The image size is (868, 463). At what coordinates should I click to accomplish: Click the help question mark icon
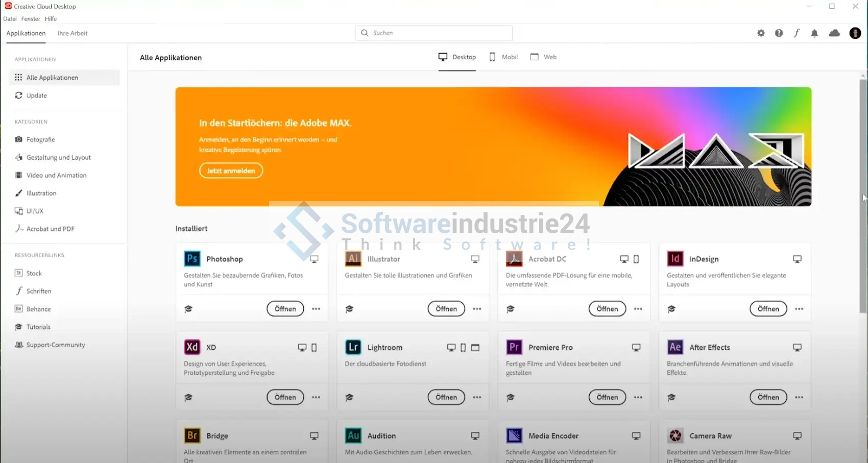(779, 33)
